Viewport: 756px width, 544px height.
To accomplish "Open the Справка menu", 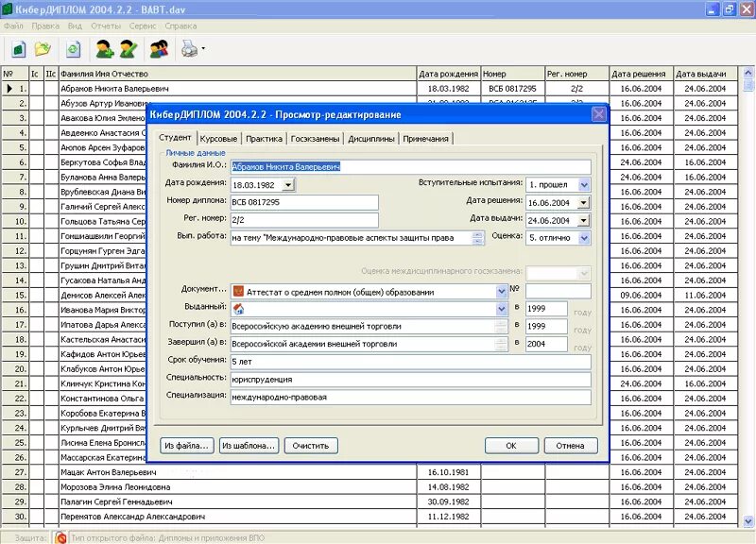I will [180, 26].
